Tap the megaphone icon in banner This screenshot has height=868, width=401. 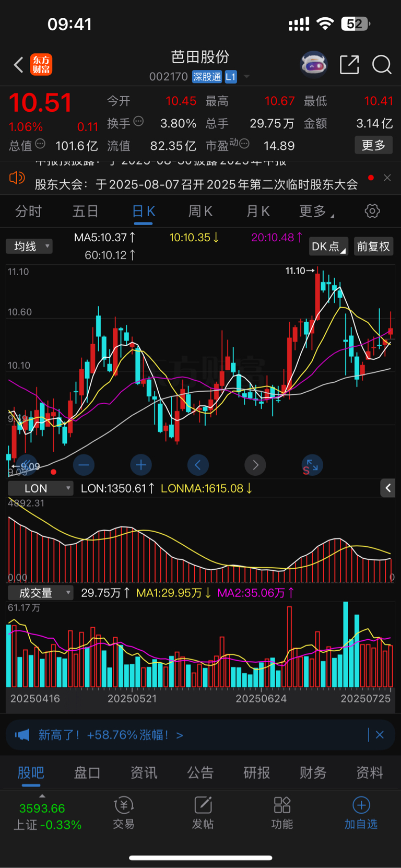pos(22,735)
